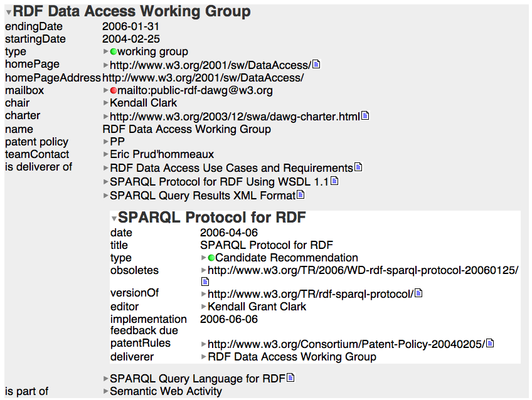Select the Candidate Recommendation type value

coord(286,258)
